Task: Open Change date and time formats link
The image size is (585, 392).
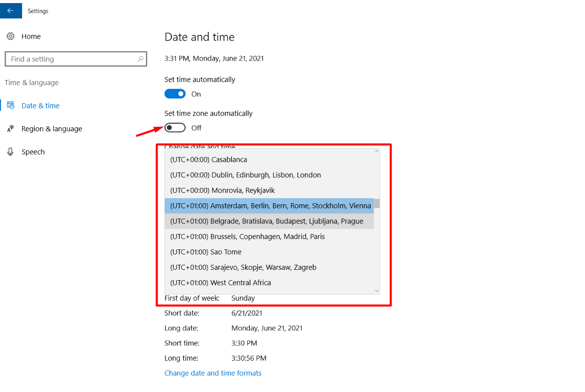Action: coord(212,373)
